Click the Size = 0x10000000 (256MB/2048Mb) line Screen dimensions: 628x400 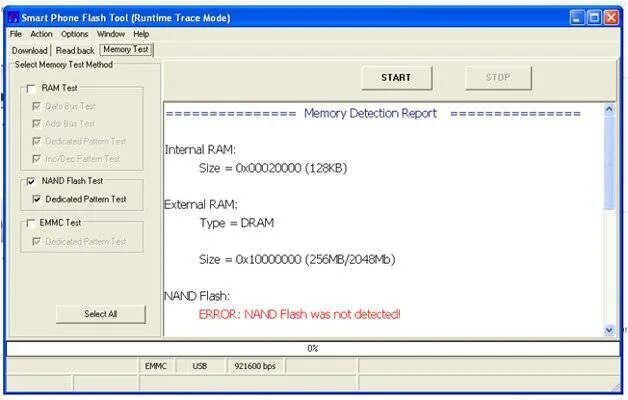pyautogui.click(x=297, y=259)
